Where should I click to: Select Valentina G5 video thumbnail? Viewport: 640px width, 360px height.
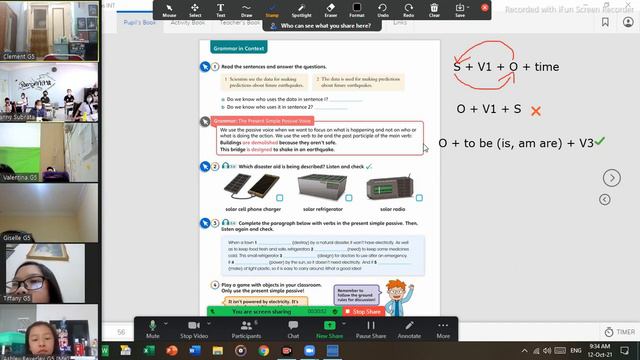pyautogui.click(x=49, y=152)
